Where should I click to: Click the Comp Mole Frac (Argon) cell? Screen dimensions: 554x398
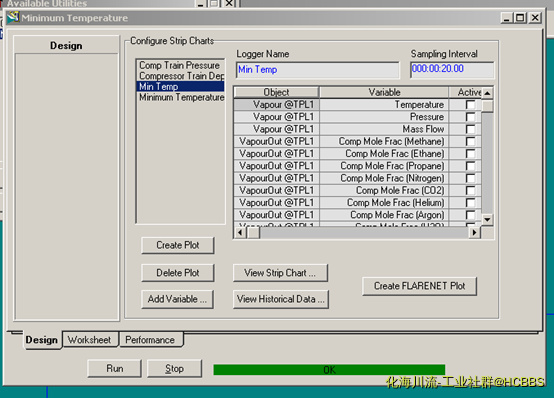pyautogui.click(x=384, y=215)
